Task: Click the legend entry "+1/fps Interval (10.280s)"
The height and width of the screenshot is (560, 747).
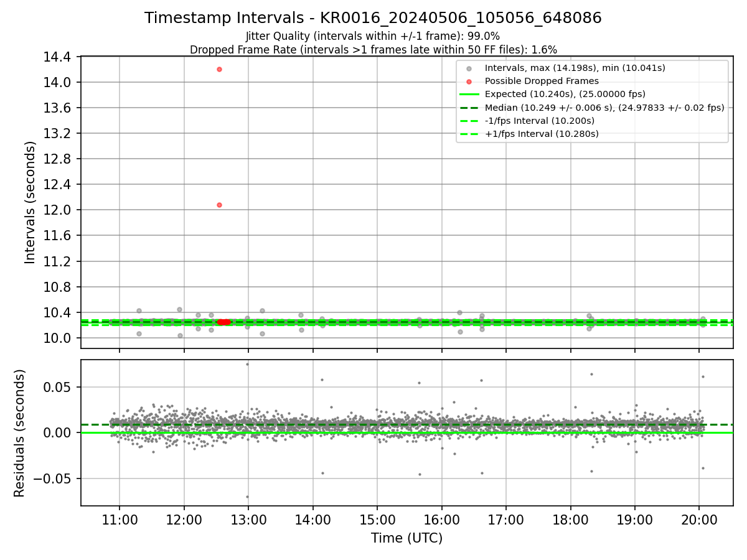Action: click(x=542, y=134)
